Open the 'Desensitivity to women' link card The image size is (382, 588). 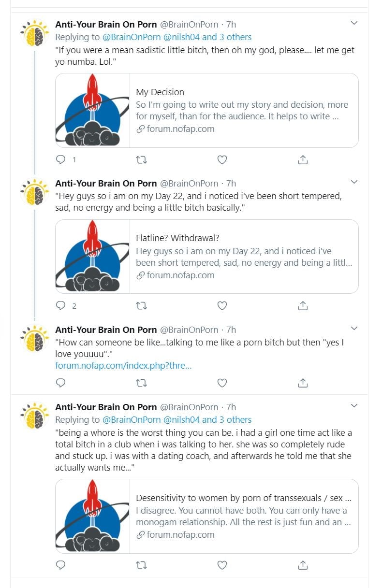point(206,516)
